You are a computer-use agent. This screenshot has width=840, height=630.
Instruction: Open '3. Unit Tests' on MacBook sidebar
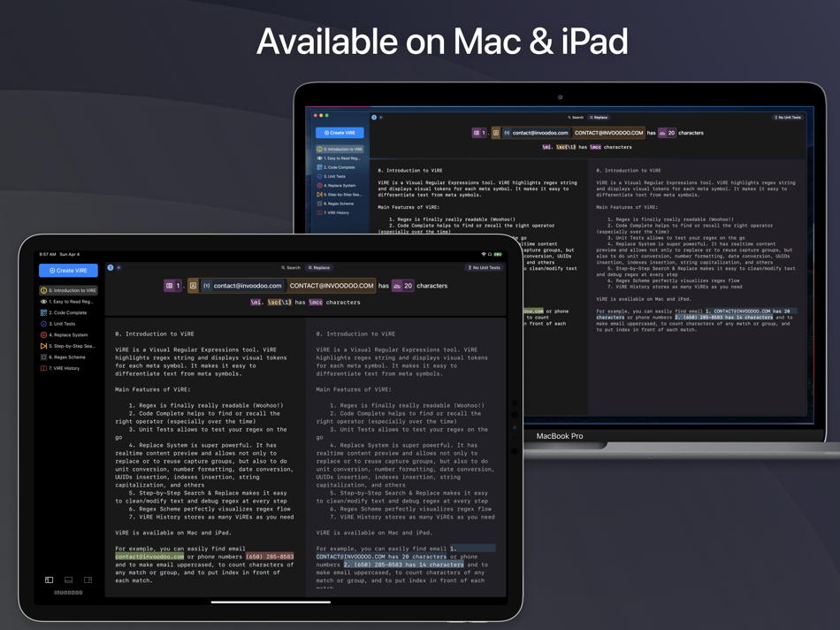point(340,176)
